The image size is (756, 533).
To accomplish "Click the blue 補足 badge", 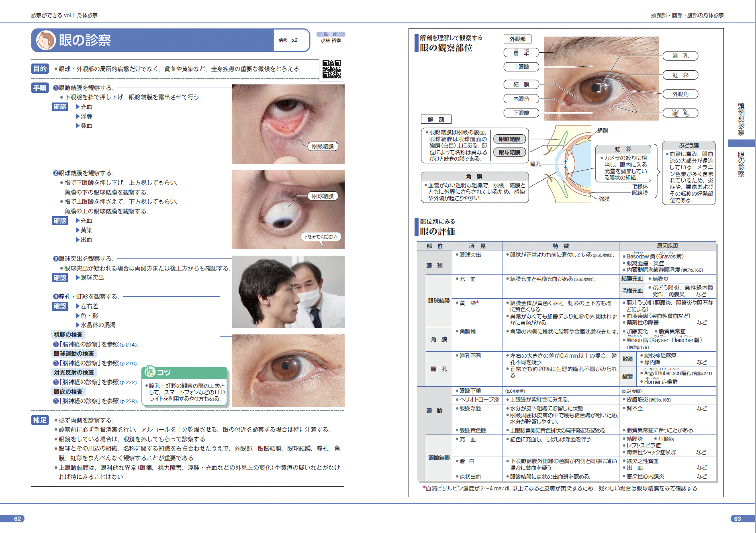I will (x=40, y=420).
